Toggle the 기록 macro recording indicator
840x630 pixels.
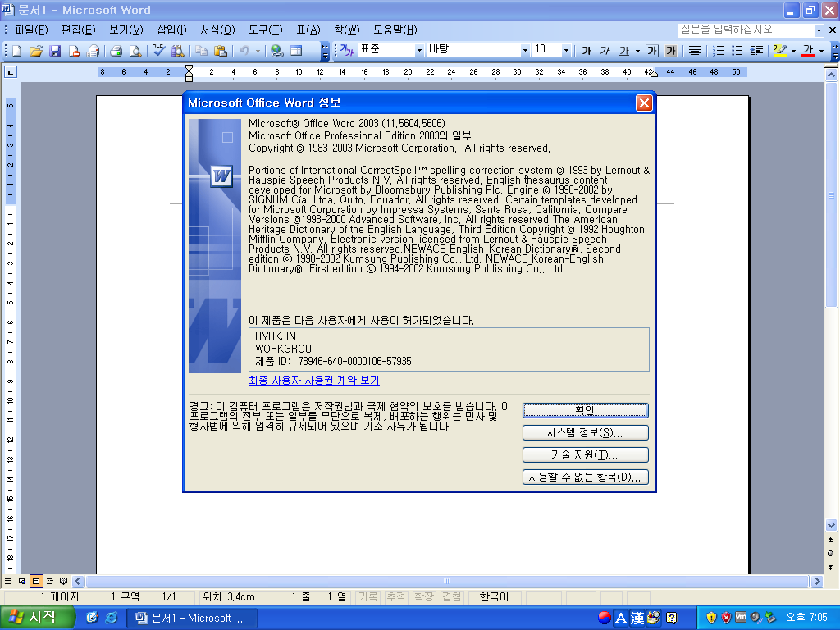click(x=368, y=597)
